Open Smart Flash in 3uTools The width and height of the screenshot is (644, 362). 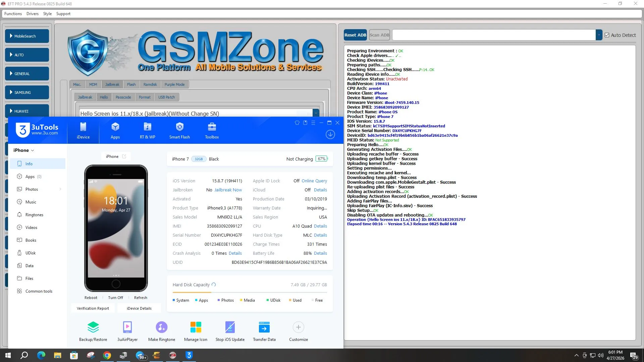pos(179,130)
